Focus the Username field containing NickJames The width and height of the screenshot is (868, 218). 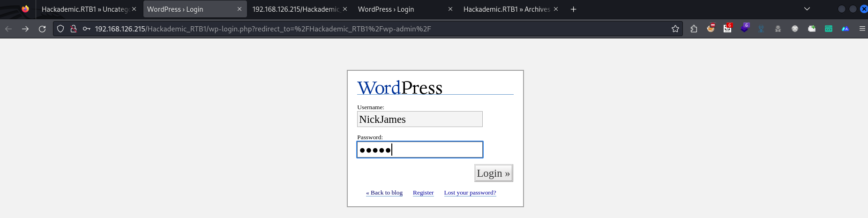pos(420,119)
